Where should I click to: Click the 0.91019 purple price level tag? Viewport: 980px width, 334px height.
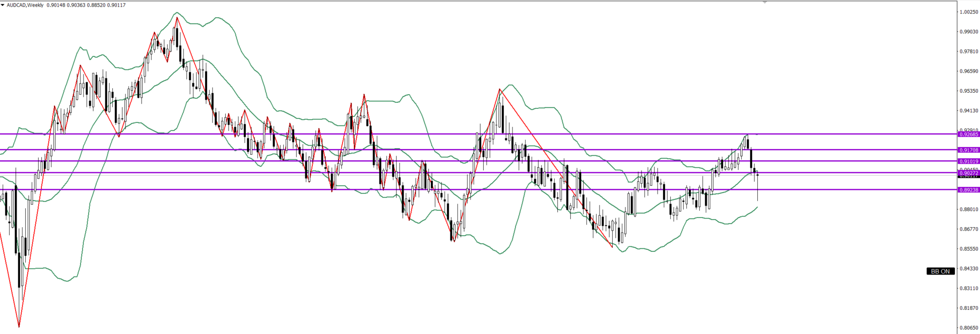[969, 161]
